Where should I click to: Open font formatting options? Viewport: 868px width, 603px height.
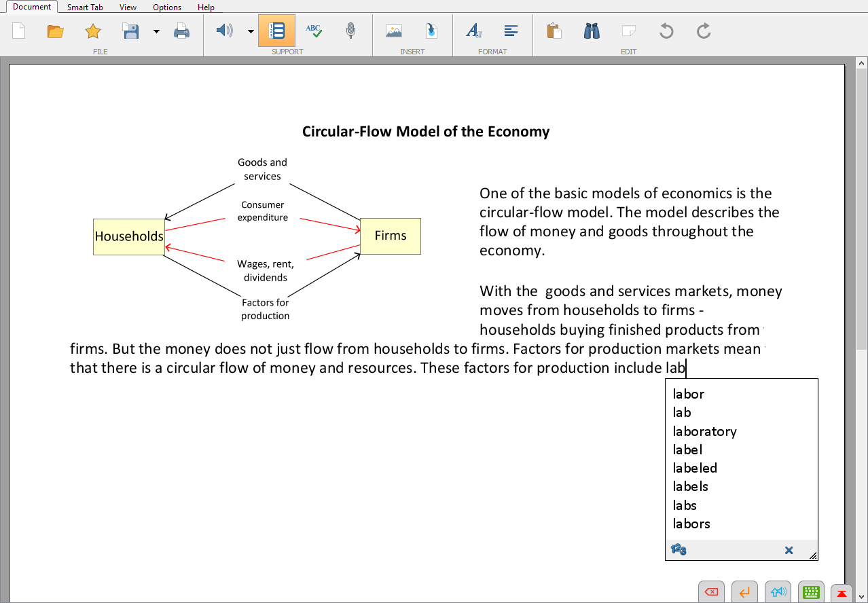pyautogui.click(x=474, y=31)
